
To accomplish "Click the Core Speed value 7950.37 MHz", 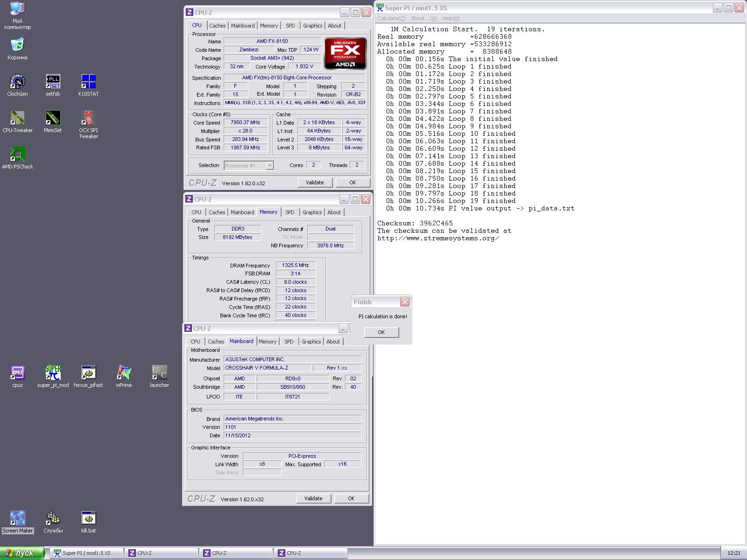I will (x=246, y=122).
